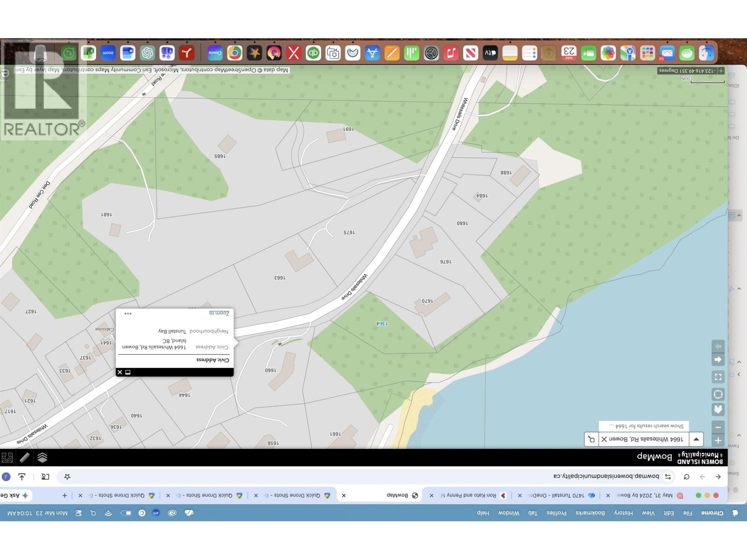
Task: Expand the search source dropdown arrow
Action: (x=696, y=439)
